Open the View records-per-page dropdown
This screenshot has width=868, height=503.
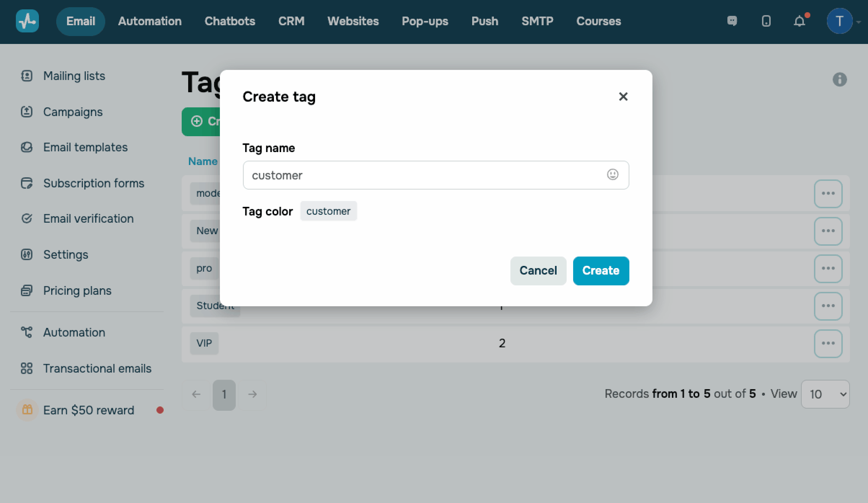[825, 394]
